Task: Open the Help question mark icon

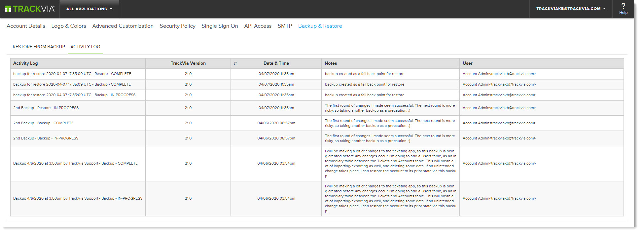Action: tap(623, 6)
